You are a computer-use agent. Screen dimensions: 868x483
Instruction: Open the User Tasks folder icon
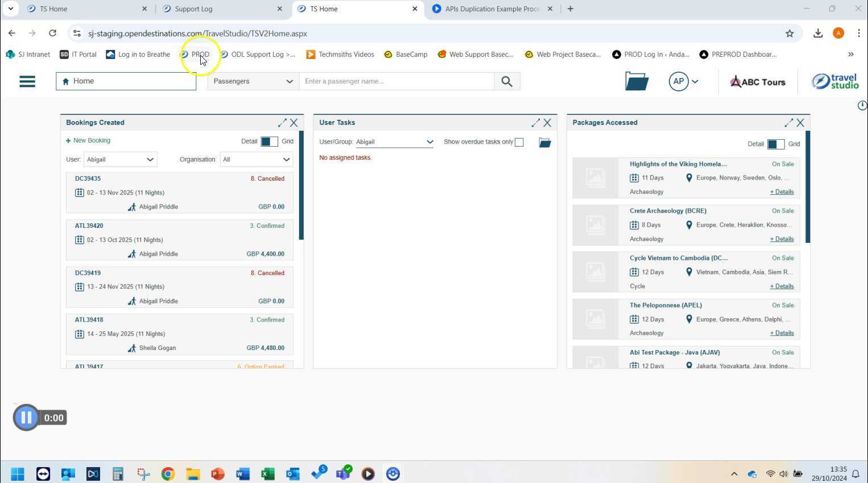[545, 143]
